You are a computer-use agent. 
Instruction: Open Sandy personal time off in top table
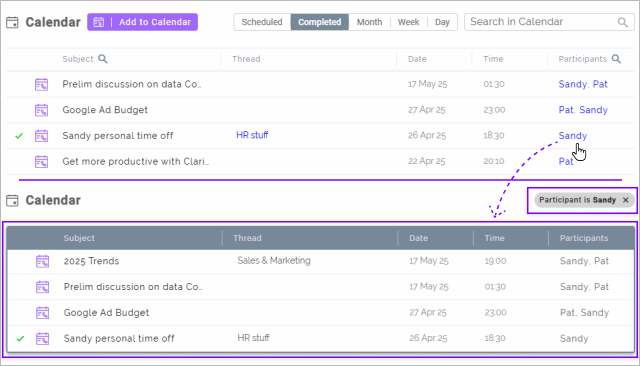click(118, 136)
